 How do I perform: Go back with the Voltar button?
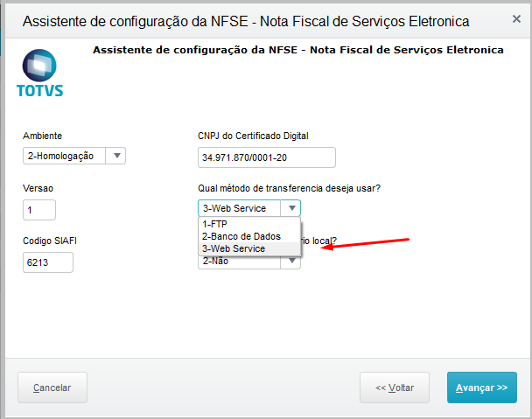pos(395,388)
